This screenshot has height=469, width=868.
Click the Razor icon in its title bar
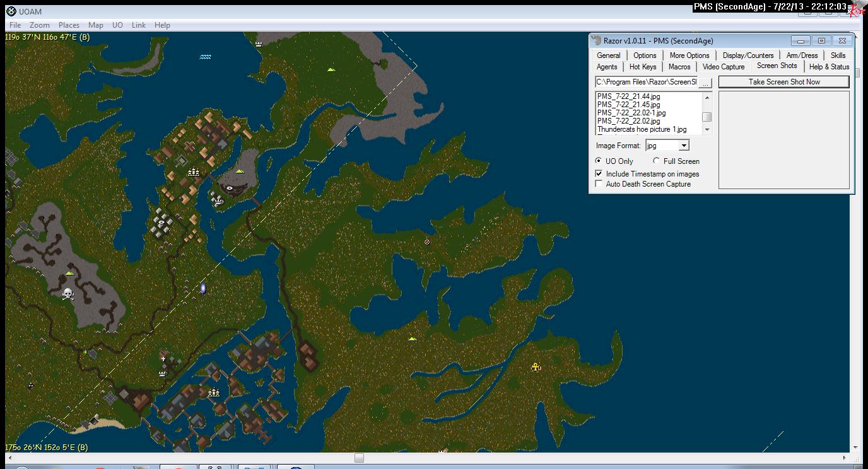596,41
